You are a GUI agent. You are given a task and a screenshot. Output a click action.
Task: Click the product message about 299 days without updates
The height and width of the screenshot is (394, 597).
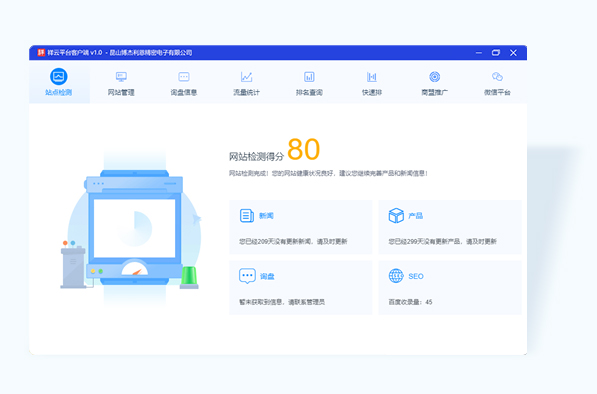coord(442,241)
